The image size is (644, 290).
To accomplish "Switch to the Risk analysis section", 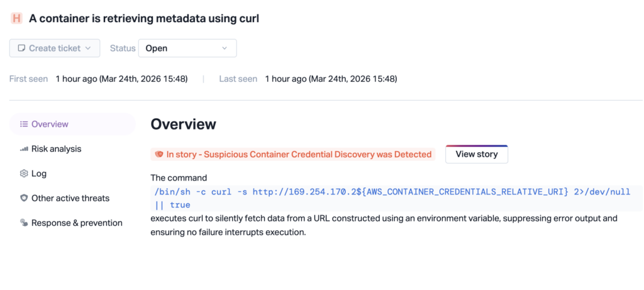I will 56,149.
